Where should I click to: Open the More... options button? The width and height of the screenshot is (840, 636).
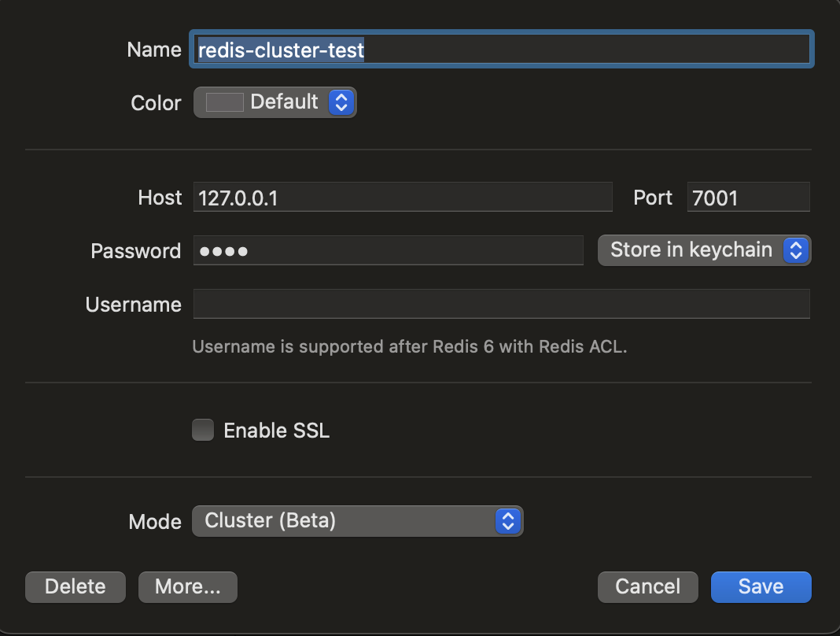point(187,586)
